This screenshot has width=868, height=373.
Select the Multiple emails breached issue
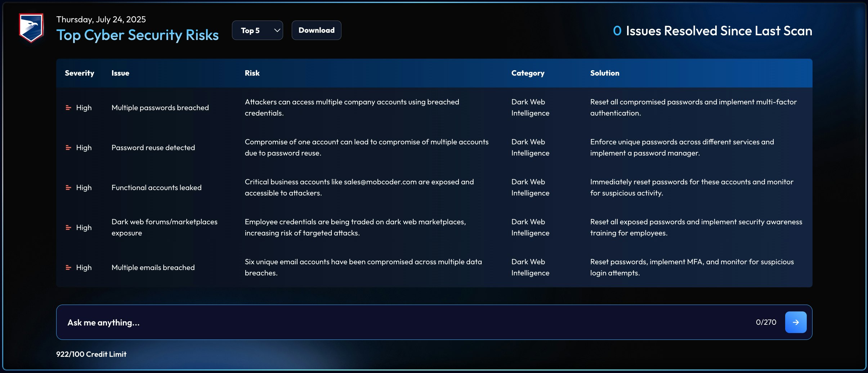(153, 268)
